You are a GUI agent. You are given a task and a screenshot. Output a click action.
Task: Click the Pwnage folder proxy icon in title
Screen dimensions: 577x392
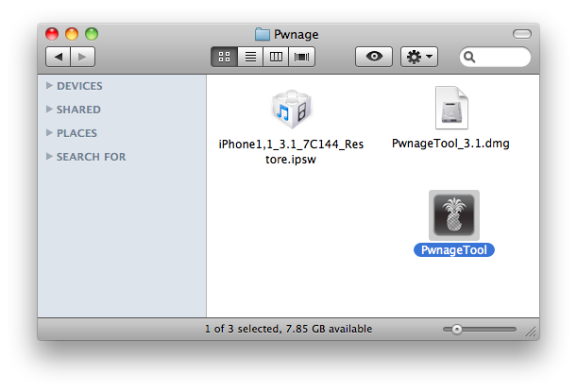tap(263, 34)
